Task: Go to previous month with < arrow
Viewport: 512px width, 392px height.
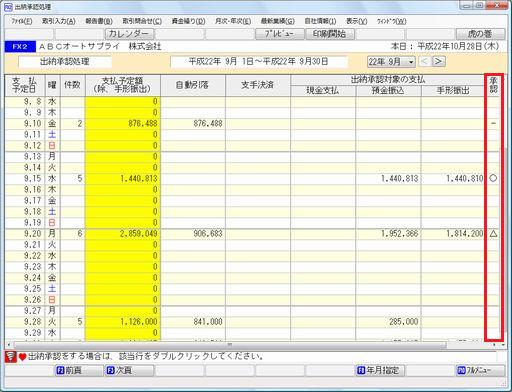Action: pyautogui.click(x=424, y=62)
